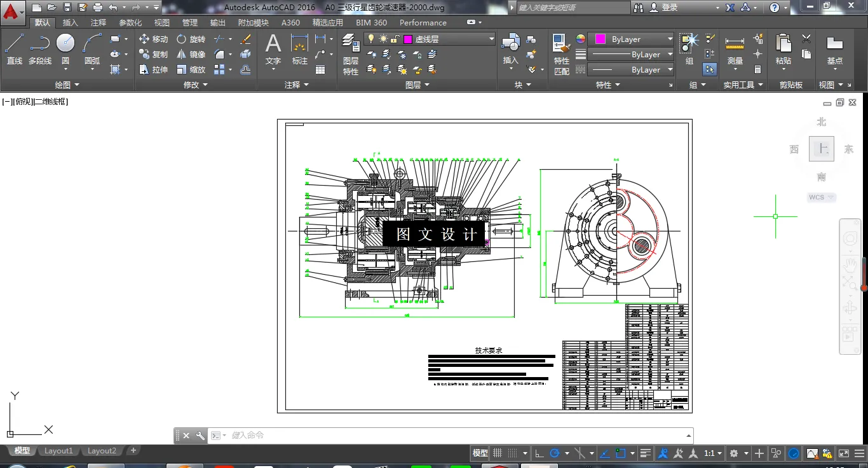
Task: Toggle ortho mode in status bar
Action: [539, 453]
